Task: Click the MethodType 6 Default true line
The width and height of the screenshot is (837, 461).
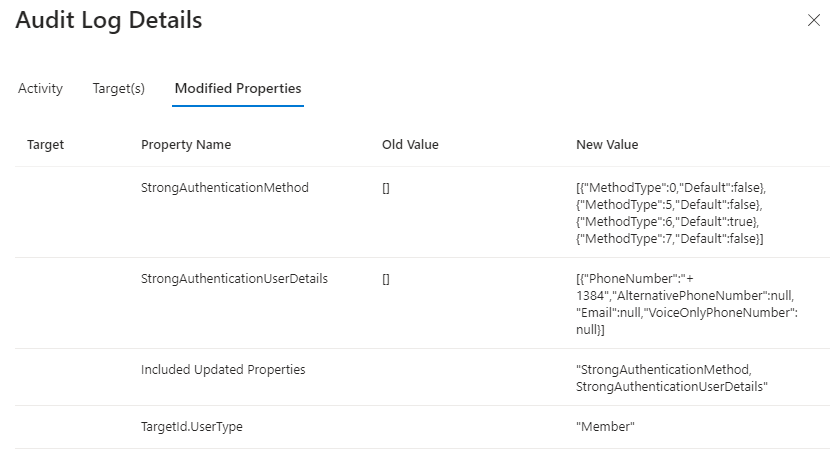Action: (668, 221)
